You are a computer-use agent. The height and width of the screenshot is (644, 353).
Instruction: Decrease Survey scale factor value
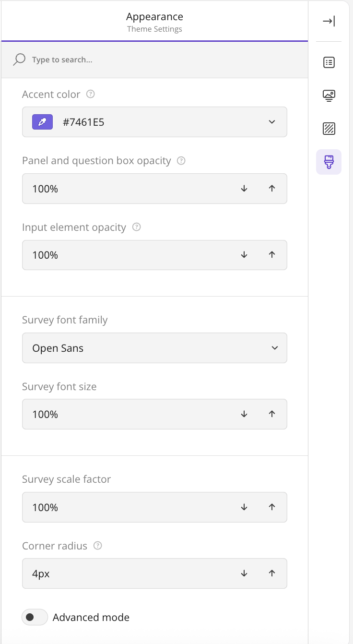(244, 507)
